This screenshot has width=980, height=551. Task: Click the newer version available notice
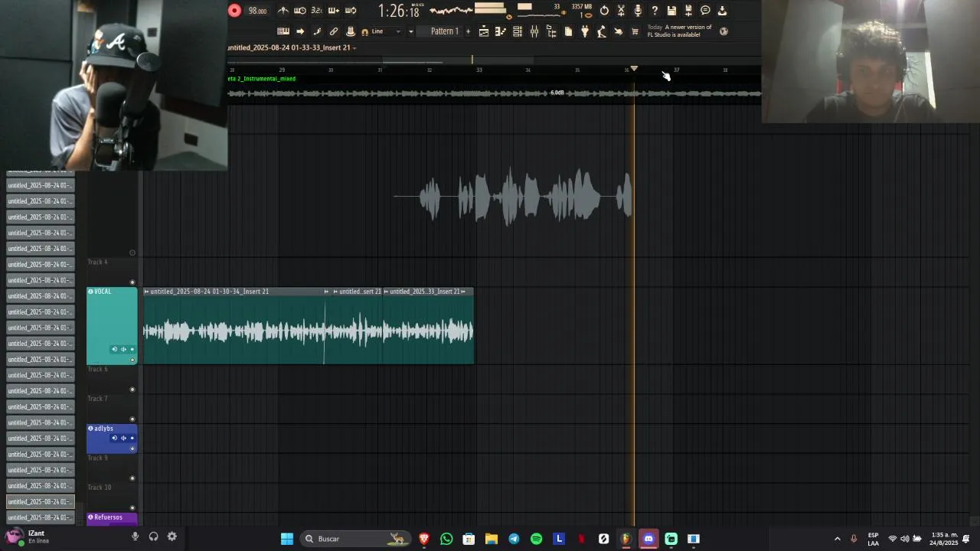point(680,31)
